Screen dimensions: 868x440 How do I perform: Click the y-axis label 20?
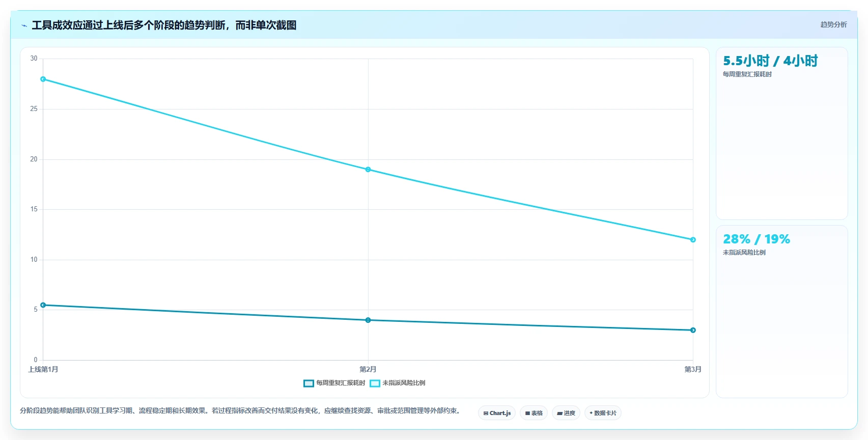pos(34,159)
